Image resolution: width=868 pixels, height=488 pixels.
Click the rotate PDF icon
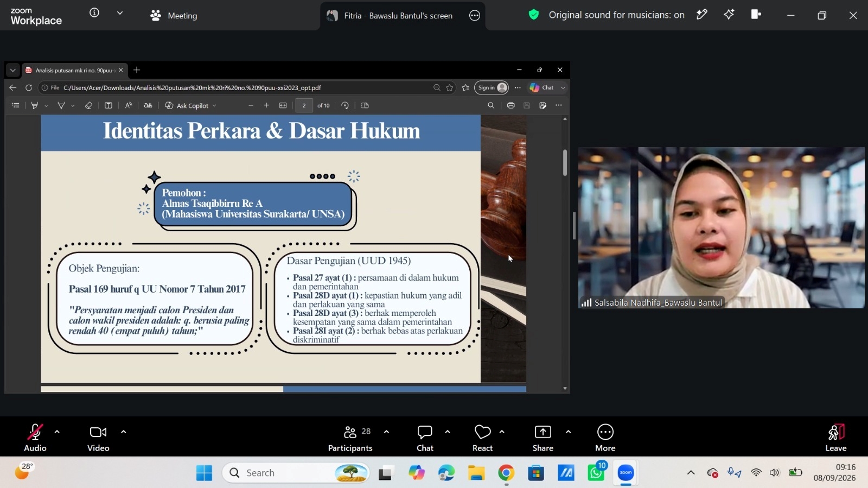point(345,105)
